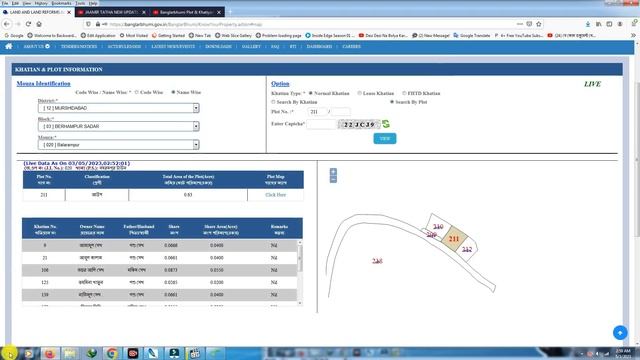This screenshot has height=360, width=640.
Task: Open the downloads arrow icon in toolbar
Action: pos(588,24)
